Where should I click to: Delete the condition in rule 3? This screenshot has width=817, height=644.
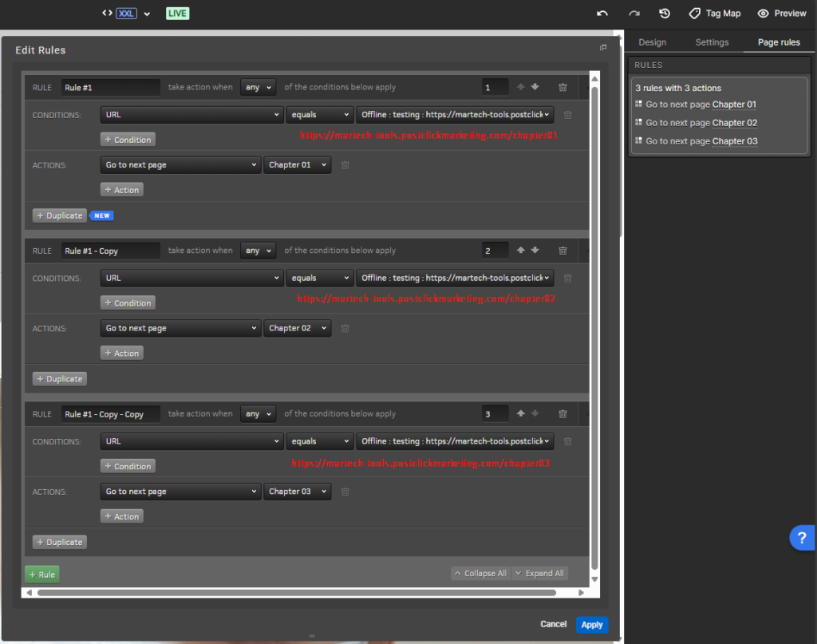(x=568, y=441)
